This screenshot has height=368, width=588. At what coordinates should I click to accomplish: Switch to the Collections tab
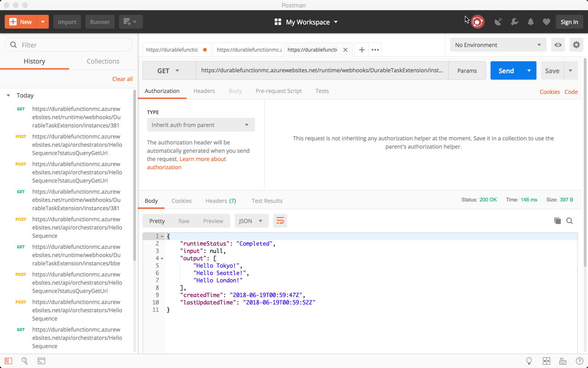103,61
